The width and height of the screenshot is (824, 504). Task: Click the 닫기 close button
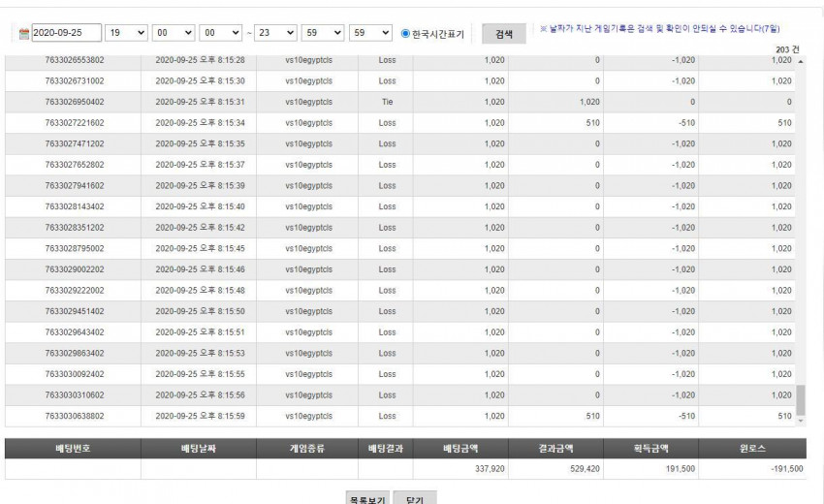[415, 498]
